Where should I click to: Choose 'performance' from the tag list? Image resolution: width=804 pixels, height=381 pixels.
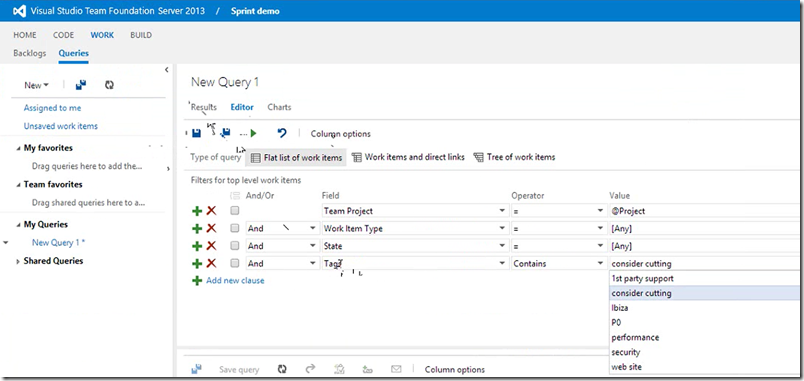704,337
